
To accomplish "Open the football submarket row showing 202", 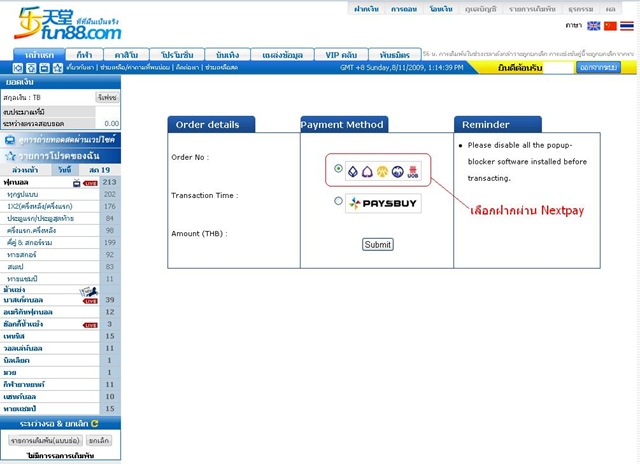I will point(60,195).
